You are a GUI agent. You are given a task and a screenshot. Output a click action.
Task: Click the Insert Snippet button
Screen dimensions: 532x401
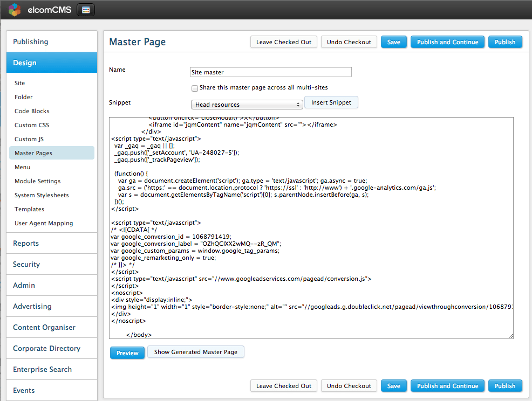point(331,102)
